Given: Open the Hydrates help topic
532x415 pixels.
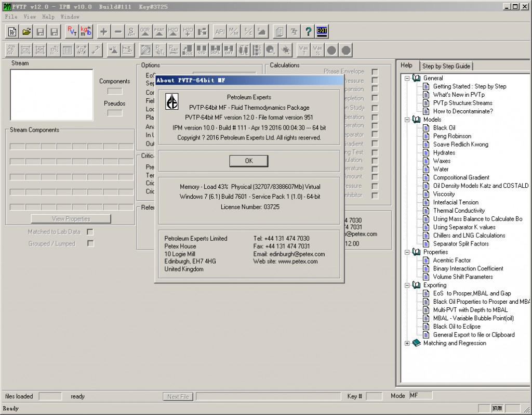Looking at the screenshot, I should [x=444, y=152].
